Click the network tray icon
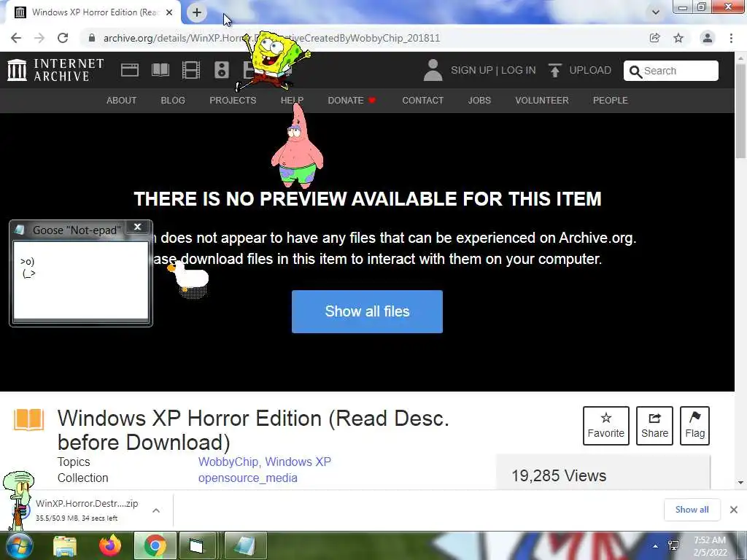The width and height of the screenshot is (747, 560). pyautogui.click(x=673, y=545)
